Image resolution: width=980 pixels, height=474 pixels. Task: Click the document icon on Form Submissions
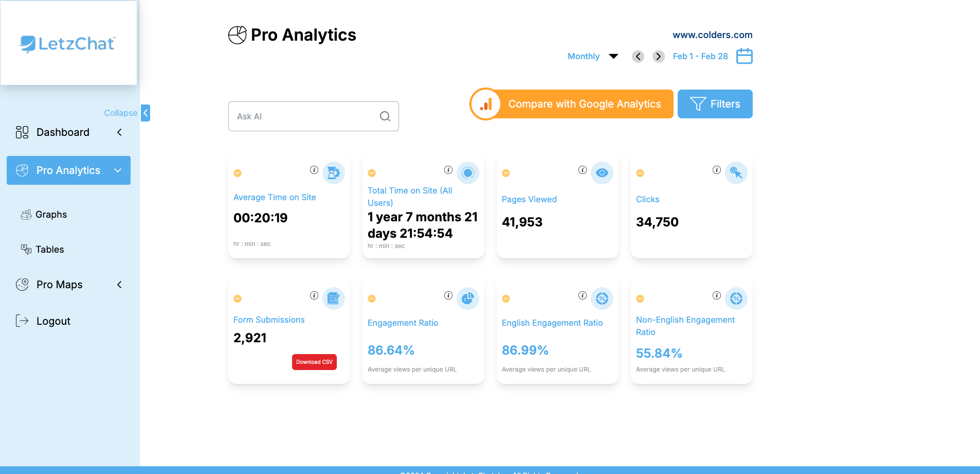tap(334, 299)
